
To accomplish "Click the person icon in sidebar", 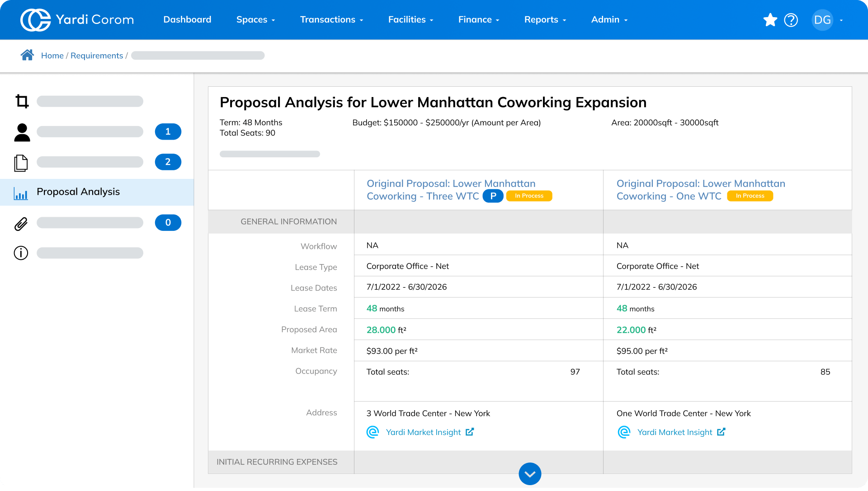I will tap(22, 132).
